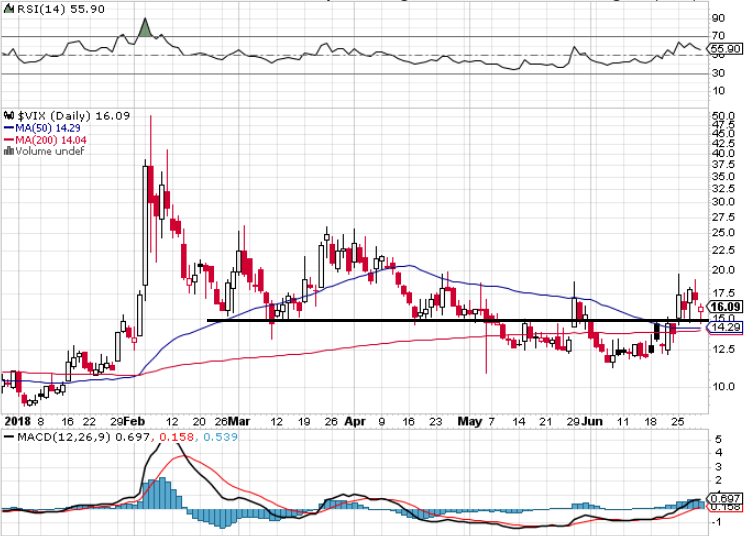Click the 2018 year label on the date axis

(x=18, y=422)
